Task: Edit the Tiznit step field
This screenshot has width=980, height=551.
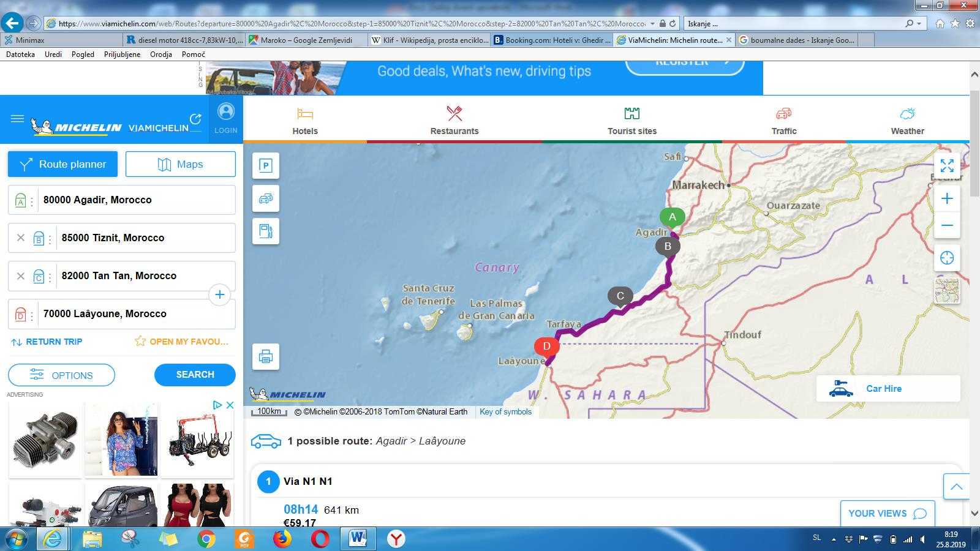Action: click(x=145, y=238)
